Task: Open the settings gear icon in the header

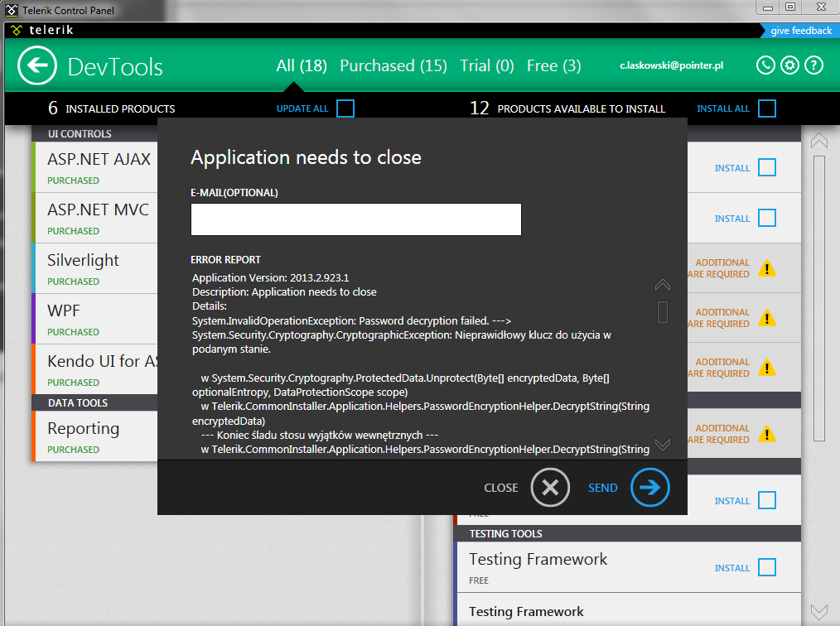Action: pyautogui.click(x=789, y=65)
